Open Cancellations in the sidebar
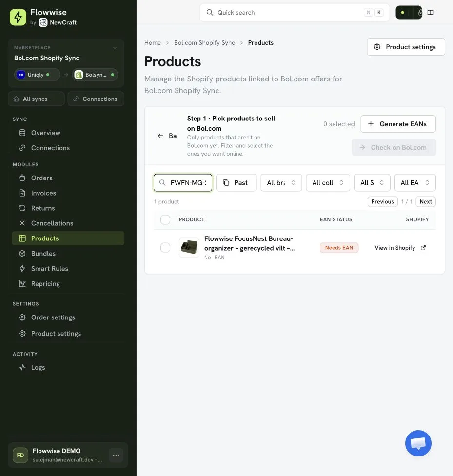 coord(68,223)
